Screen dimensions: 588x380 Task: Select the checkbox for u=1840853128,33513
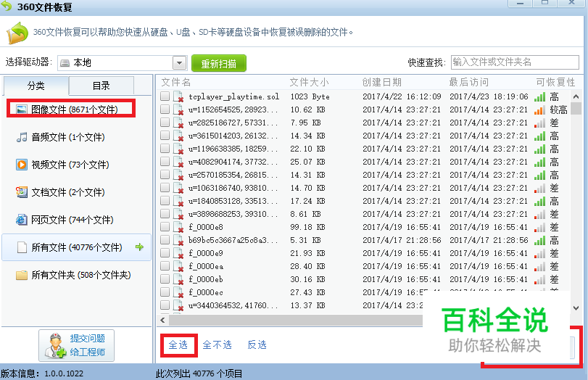point(165,200)
